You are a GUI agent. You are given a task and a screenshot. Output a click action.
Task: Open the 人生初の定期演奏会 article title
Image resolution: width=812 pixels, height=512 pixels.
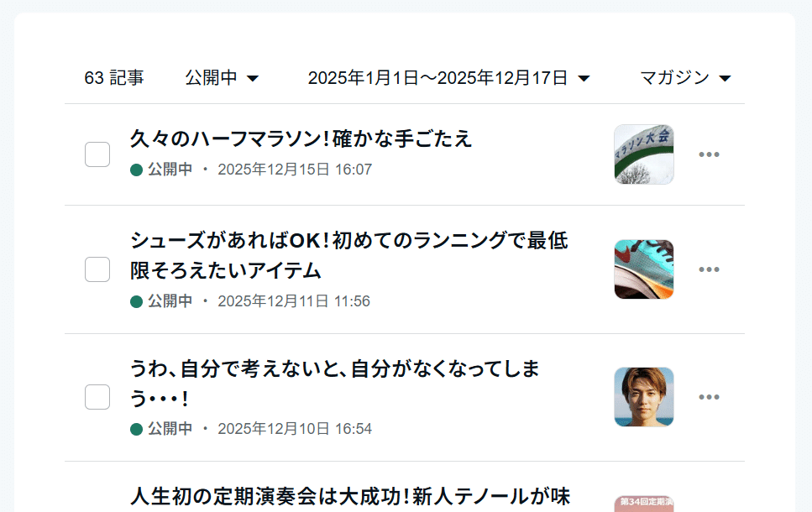[350, 496]
